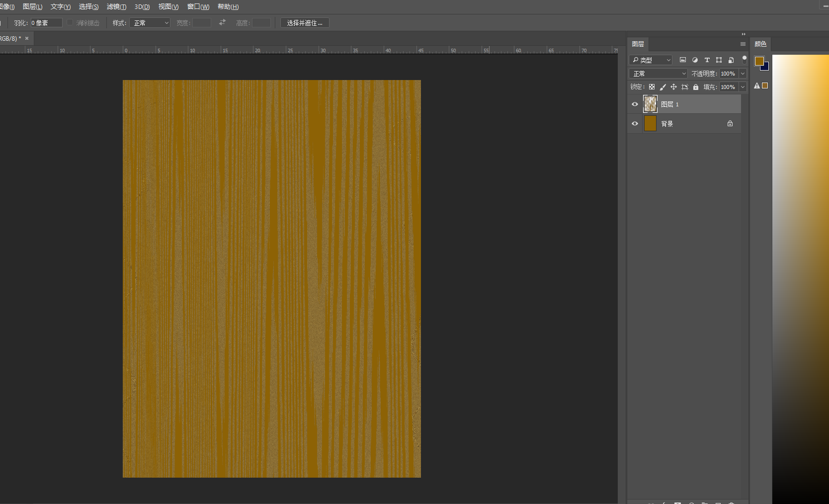Filter layers by type (T) icon
Image resolution: width=829 pixels, height=504 pixels.
(x=707, y=60)
